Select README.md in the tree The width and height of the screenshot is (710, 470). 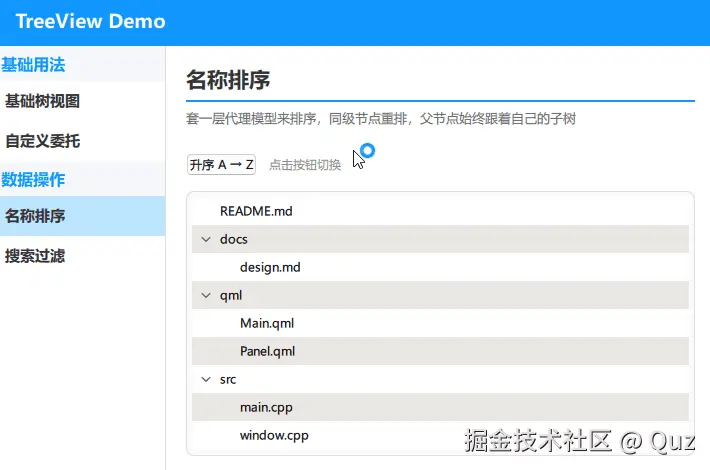pyautogui.click(x=440, y=211)
